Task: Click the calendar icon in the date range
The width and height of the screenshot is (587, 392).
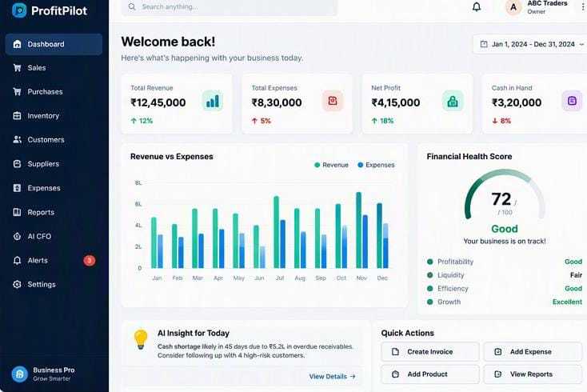Action: 484,44
